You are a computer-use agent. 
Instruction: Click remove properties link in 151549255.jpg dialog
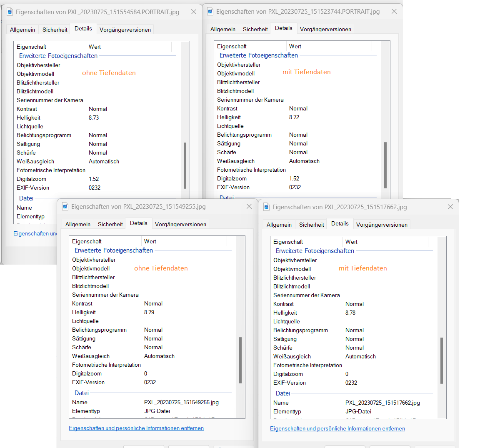(136, 428)
